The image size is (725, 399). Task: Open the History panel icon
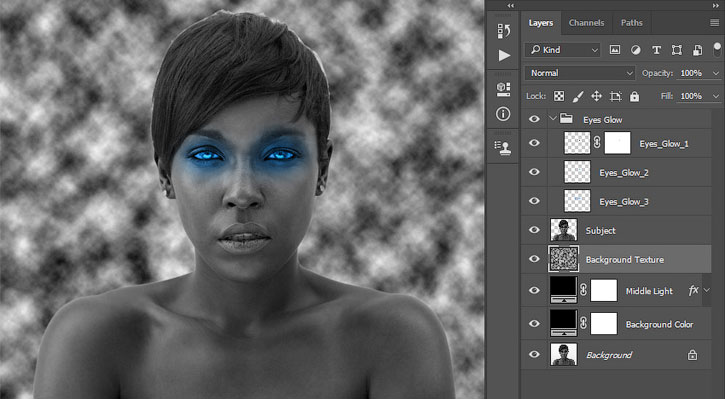tap(504, 31)
